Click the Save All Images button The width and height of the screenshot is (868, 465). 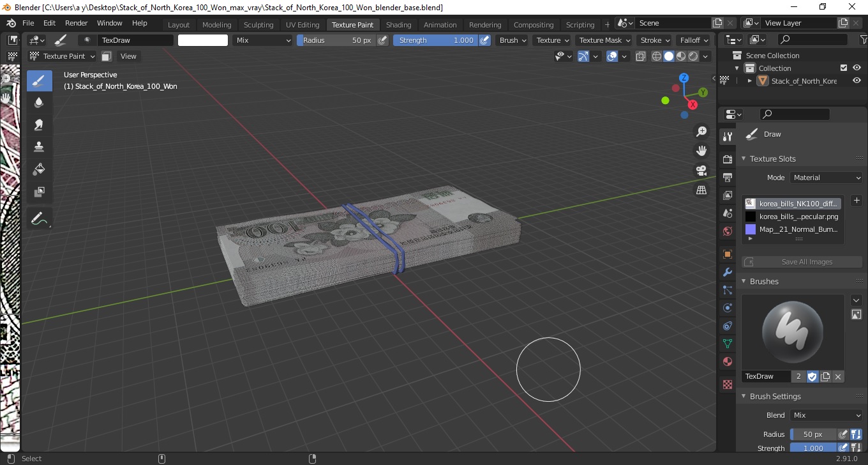802,262
